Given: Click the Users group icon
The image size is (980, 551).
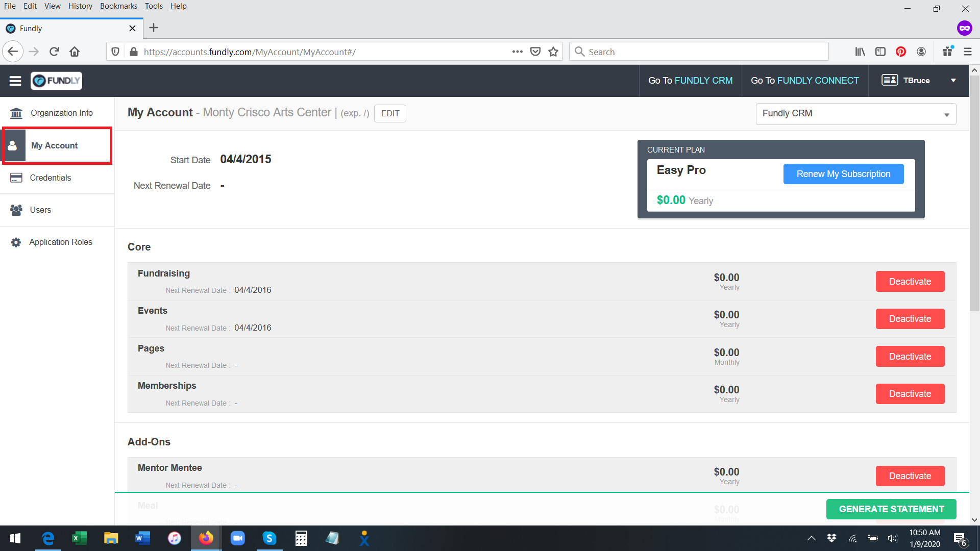Looking at the screenshot, I should pos(16,210).
